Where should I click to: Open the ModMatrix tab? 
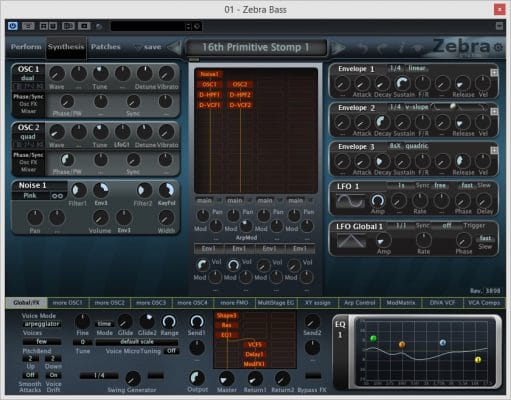coord(401,303)
